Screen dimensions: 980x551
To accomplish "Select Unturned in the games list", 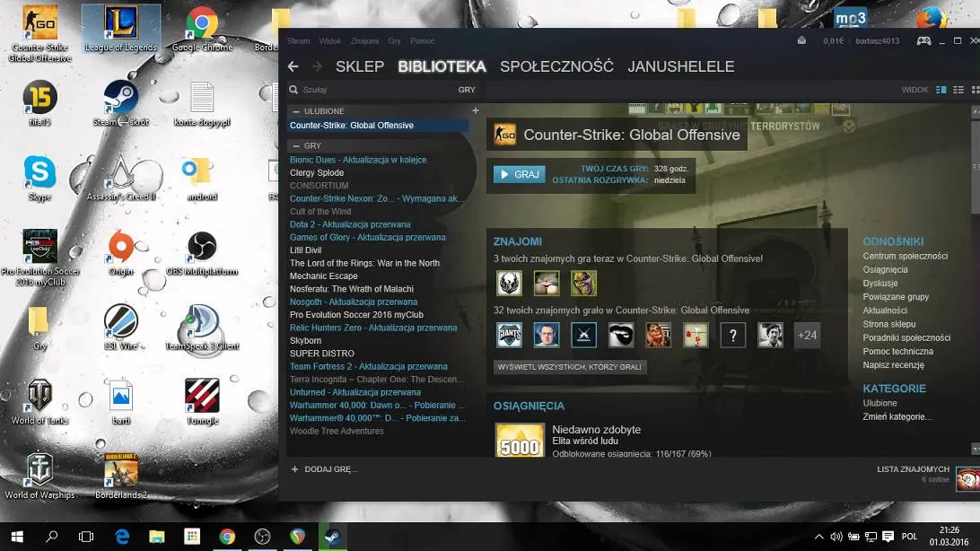I will click(x=378, y=392).
